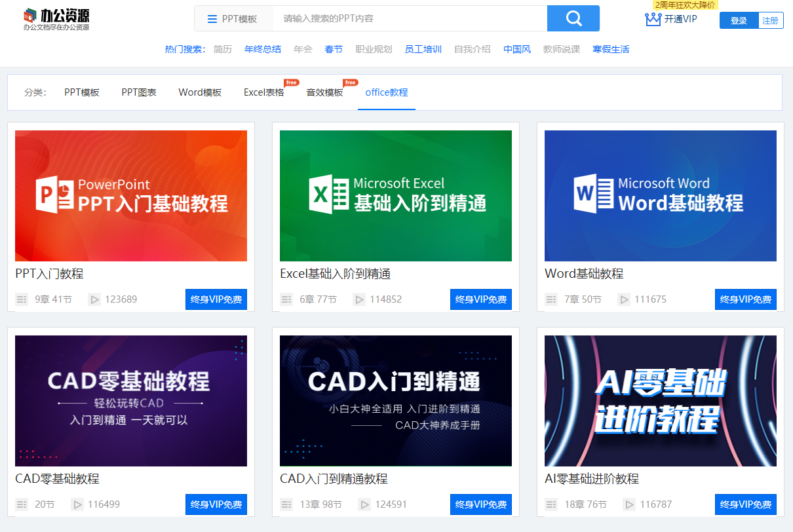Click 终身VIP免费 button on PPT入门教程 card
Screen dimensions: 793x532
[x=216, y=299]
